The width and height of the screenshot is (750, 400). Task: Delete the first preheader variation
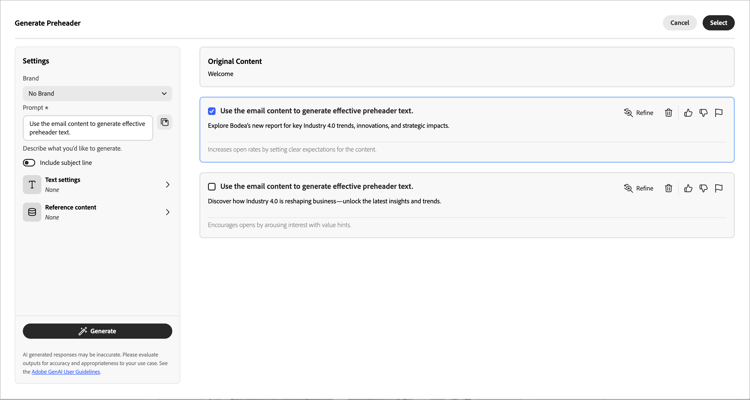pos(669,113)
